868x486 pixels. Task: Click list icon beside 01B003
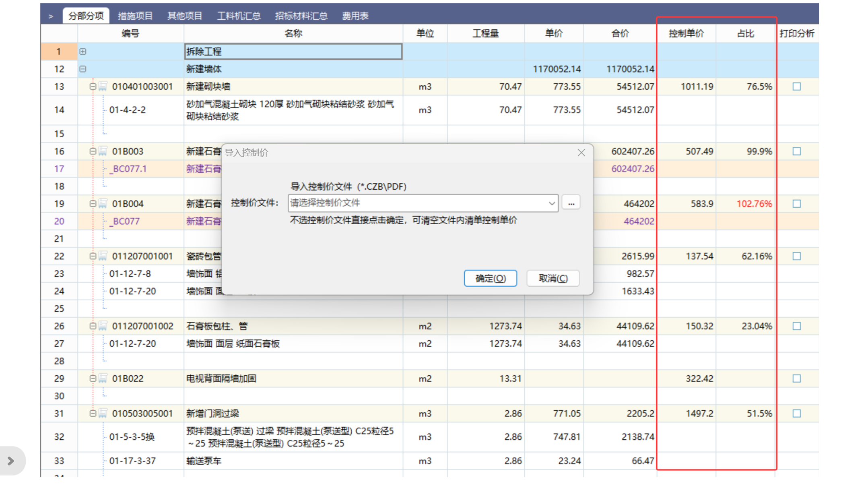(x=103, y=151)
